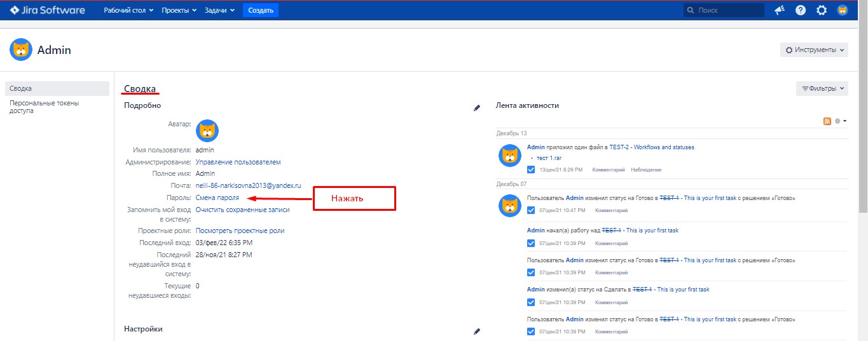Click the task icon beside 07/дек/21 10:47 PM
The image size is (868, 341).
pyautogui.click(x=531, y=210)
